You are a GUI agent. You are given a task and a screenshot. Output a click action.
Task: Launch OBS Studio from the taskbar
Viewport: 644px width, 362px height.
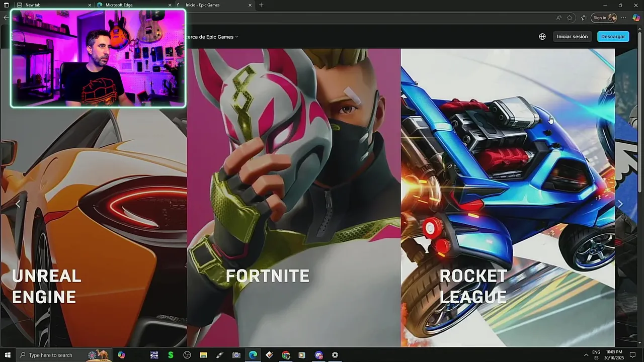click(187, 355)
